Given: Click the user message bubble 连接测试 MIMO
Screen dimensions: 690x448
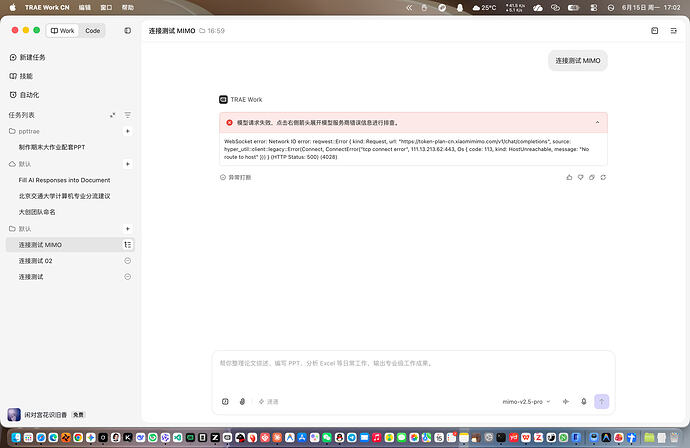Looking at the screenshot, I should click(x=578, y=61).
